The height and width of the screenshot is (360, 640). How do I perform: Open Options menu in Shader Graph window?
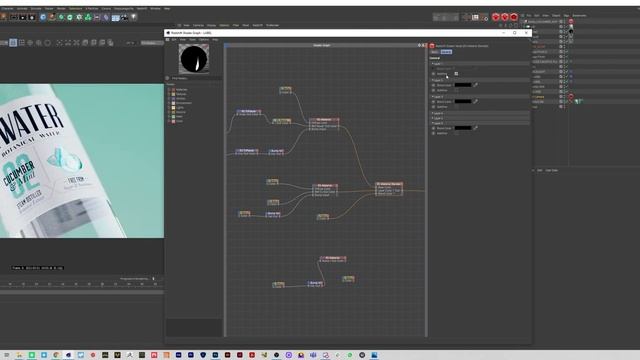pos(204,40)
